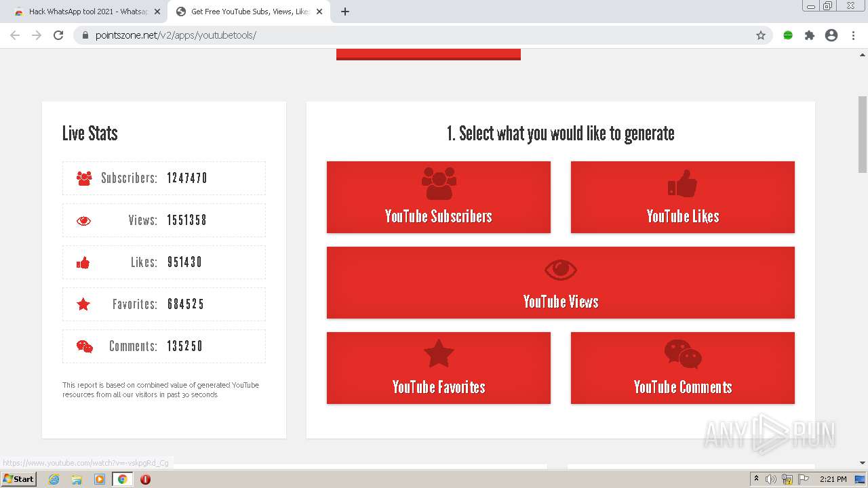Image resolution: width=868 pixels, height=488 pixels.
Task: Open a new browser tab
Action: click(345, 12)
